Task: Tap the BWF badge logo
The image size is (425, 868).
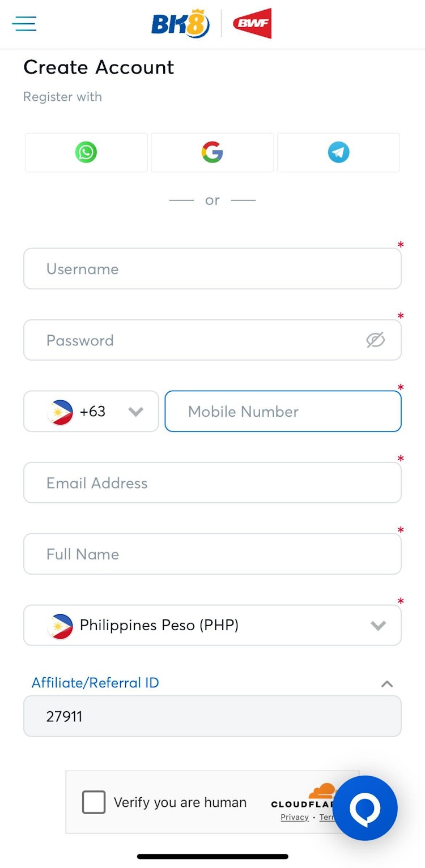Action: tap(253, 24)
